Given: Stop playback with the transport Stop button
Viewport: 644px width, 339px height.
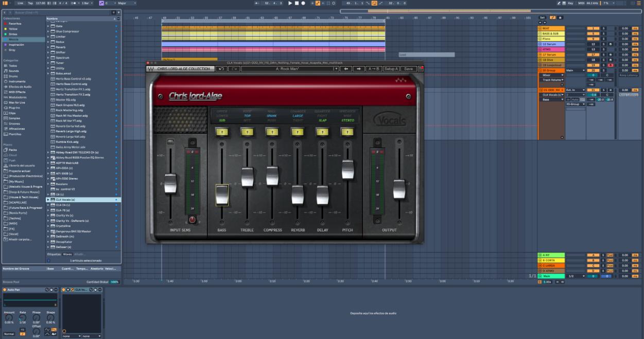Looking at the screenshot, I should [x=297, y=3].
